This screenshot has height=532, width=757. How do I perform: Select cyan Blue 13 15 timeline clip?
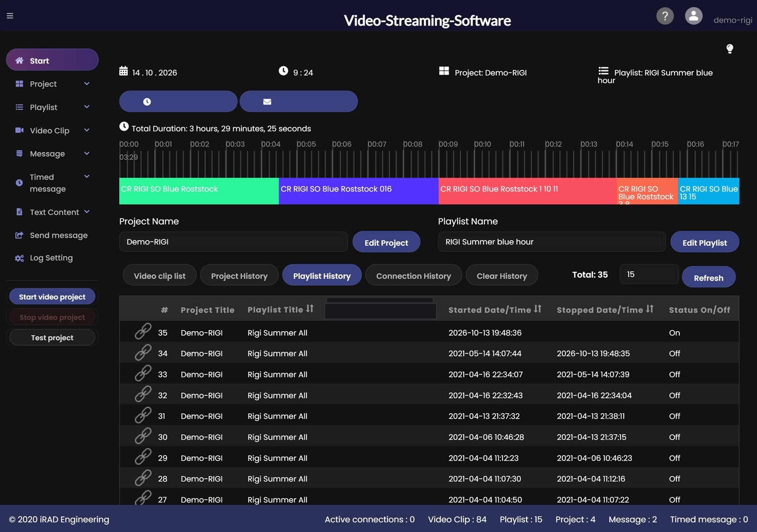pos(709,191)
